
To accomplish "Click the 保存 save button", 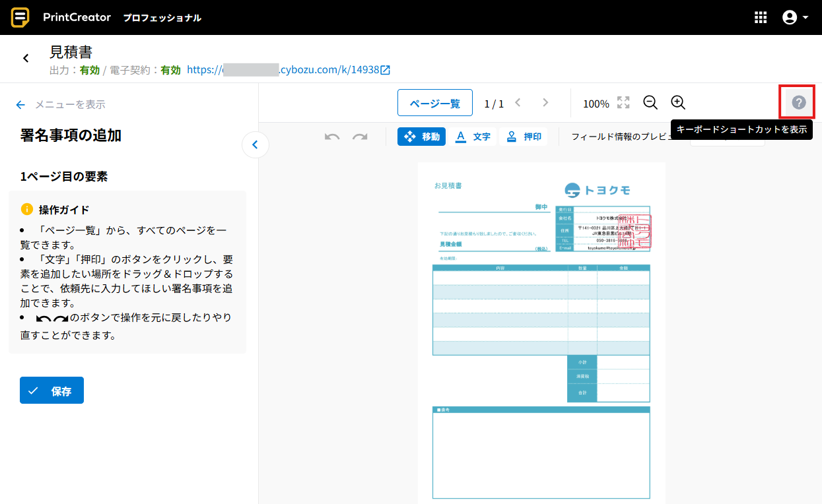I will click(51, 391).
